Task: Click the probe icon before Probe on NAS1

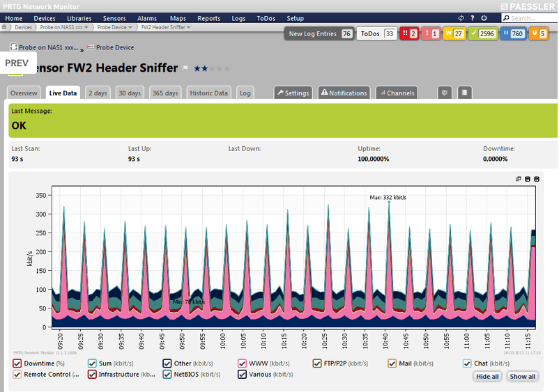Action: click(x=13, y=47)
